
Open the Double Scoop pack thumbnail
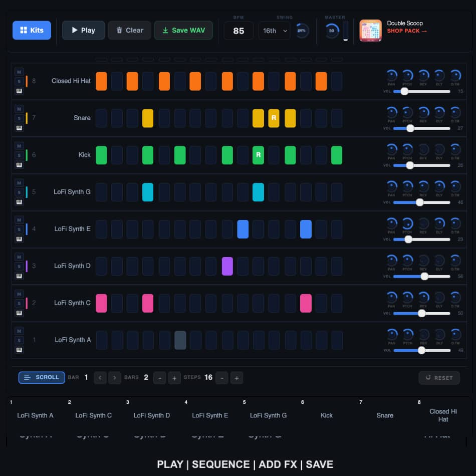coord(371,31)
